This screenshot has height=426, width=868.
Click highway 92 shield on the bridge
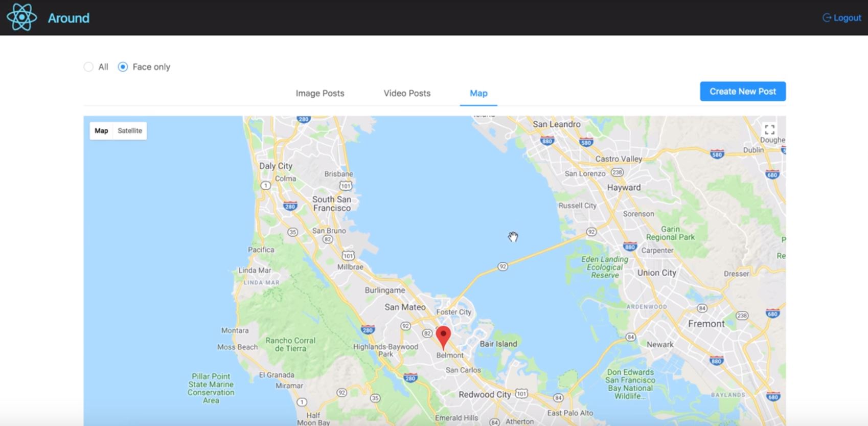503,266
